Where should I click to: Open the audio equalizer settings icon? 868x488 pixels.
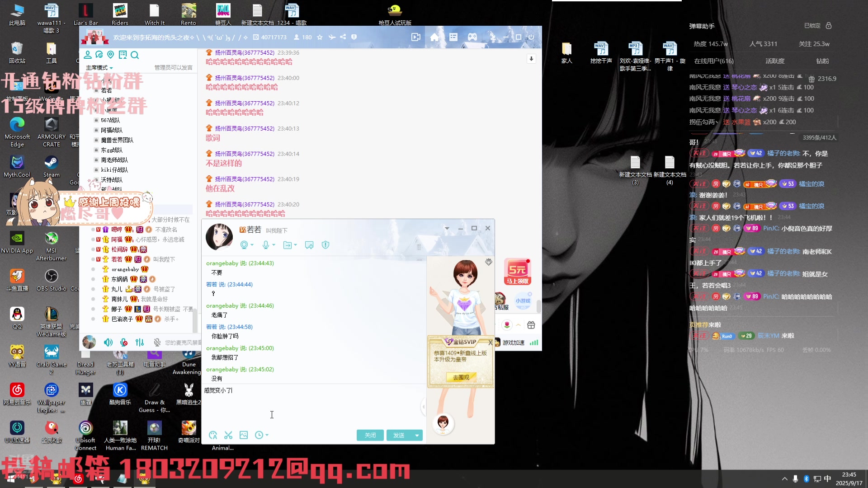click(140, 343)
